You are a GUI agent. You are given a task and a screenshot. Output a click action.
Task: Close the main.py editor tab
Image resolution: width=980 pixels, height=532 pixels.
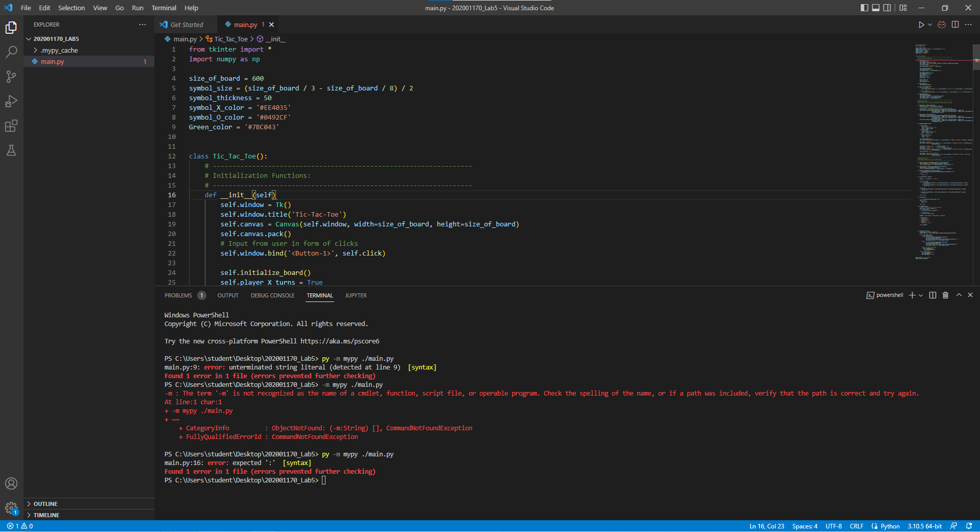(271, 25)
